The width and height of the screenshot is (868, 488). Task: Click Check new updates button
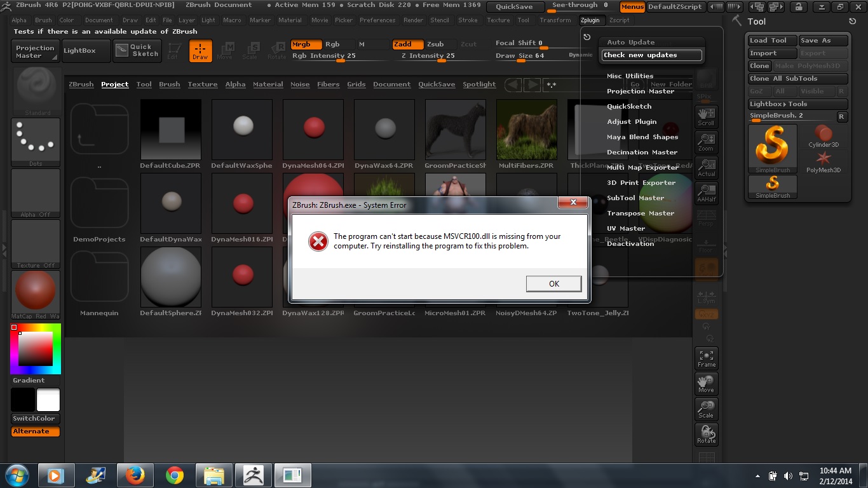point(652,55)
